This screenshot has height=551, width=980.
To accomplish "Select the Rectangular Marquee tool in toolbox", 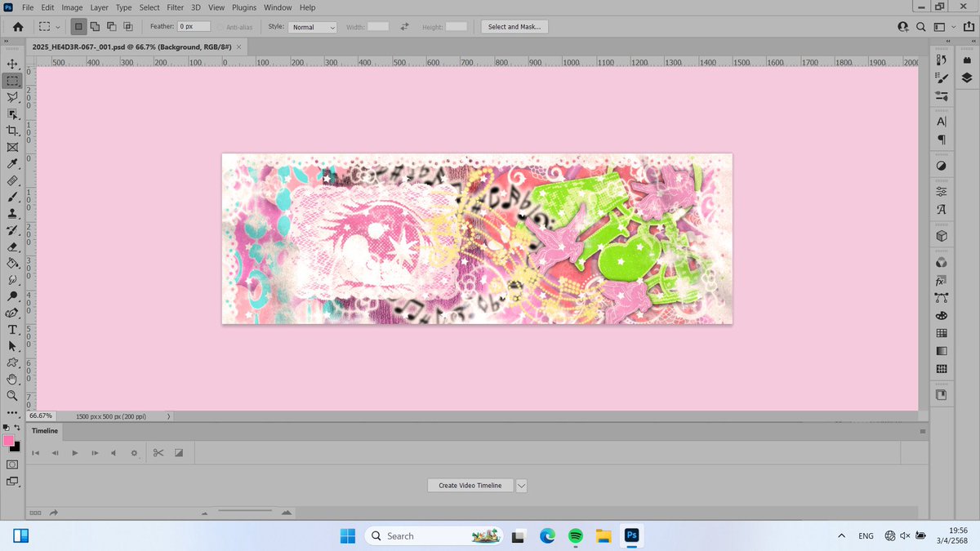I will [13, 80].
